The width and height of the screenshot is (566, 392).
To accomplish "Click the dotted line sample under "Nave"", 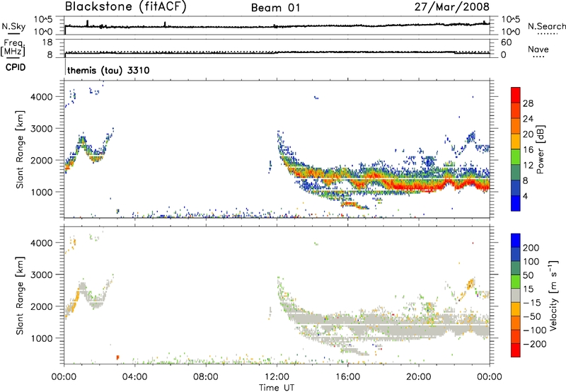I will click(539, 57).
